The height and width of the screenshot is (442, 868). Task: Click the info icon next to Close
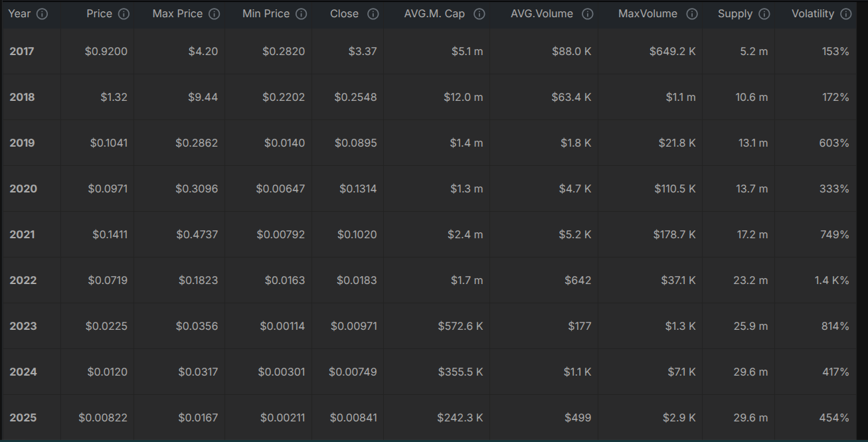(x=373, y=14)
